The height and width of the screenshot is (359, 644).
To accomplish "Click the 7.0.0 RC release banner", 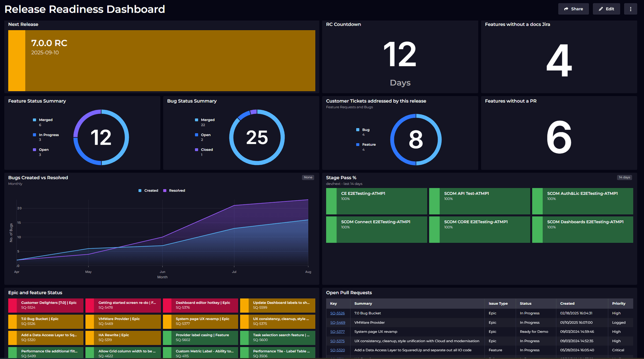I will click(x=161, y=61).
